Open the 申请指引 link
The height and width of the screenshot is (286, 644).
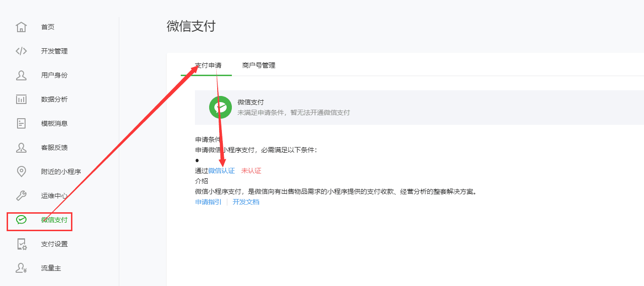(x=208, y=202)
